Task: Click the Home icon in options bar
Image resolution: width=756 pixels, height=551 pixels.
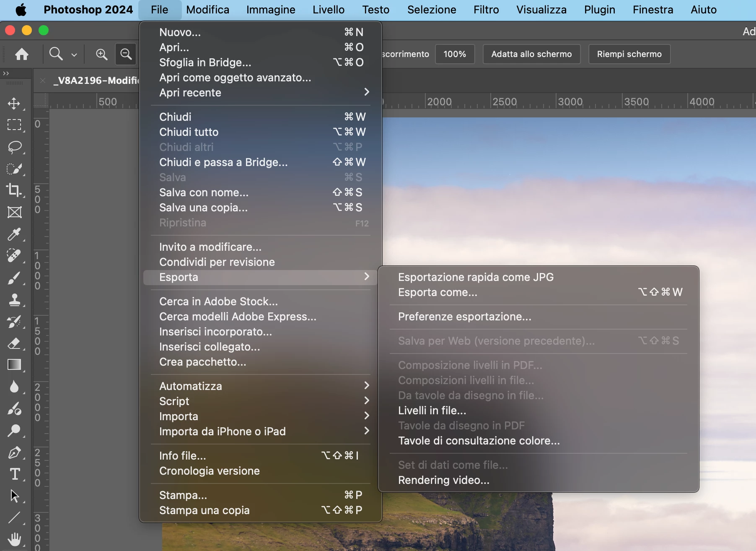Action: (x=22, y=54)
